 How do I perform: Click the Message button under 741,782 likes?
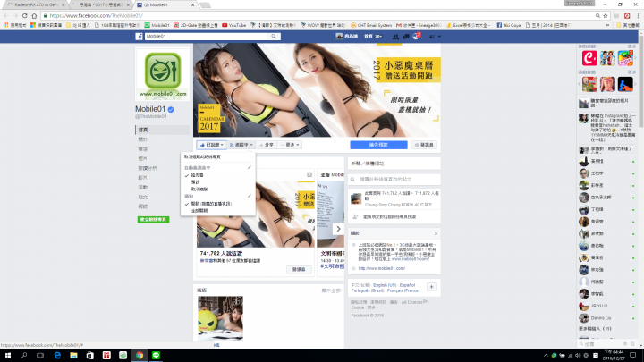point(299,270)
